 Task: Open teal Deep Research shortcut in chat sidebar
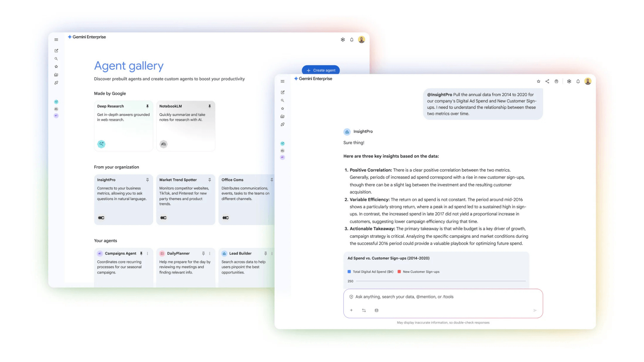pyautogui.click(x=282, y=143)
